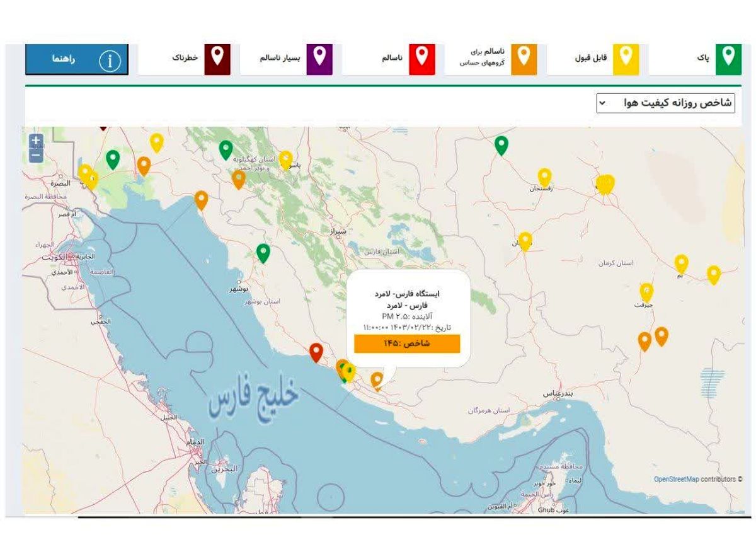
Task: Select the بسیار ناسالم legend label
Action: [x=280, y=57]
